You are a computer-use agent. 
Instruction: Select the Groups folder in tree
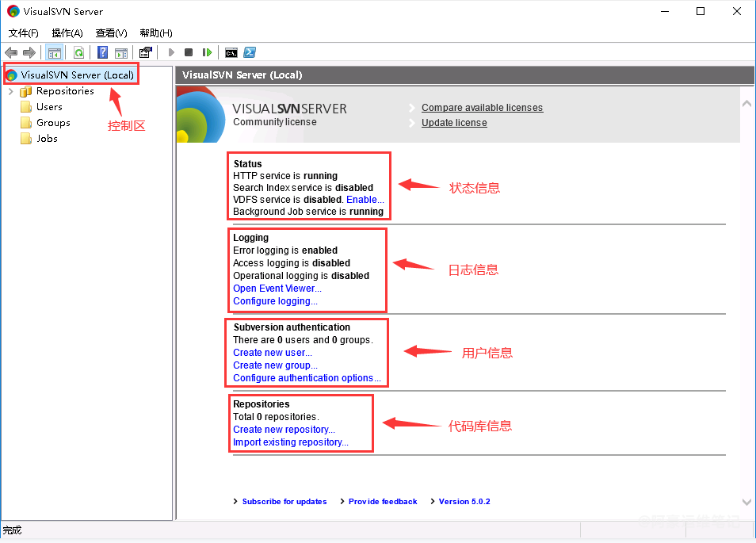pos(52,123)
